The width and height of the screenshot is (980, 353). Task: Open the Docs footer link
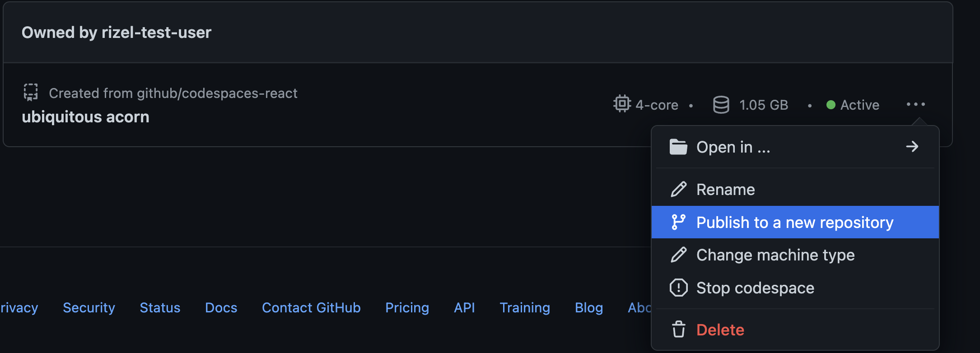pos(221,307)
